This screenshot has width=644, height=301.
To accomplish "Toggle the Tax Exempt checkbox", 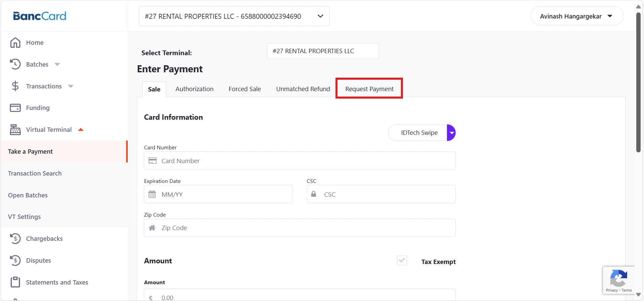I will pos(402,261).
